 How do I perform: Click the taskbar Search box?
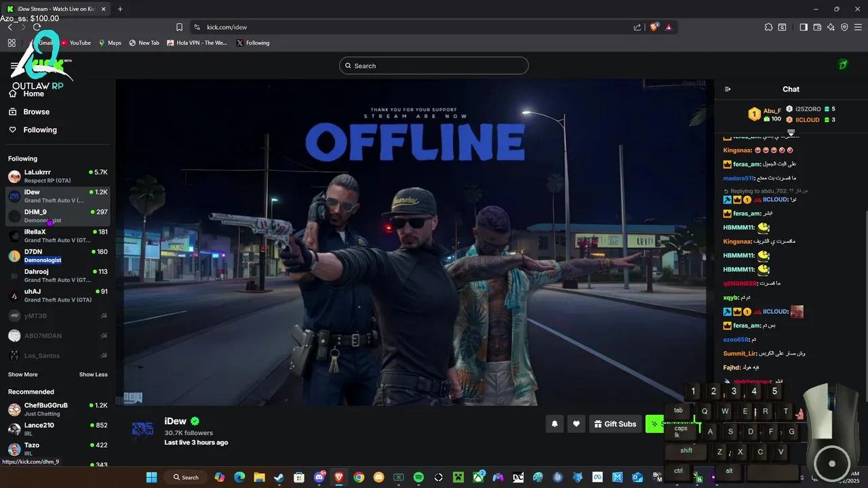pyautogui.click(x=186, y=477)
